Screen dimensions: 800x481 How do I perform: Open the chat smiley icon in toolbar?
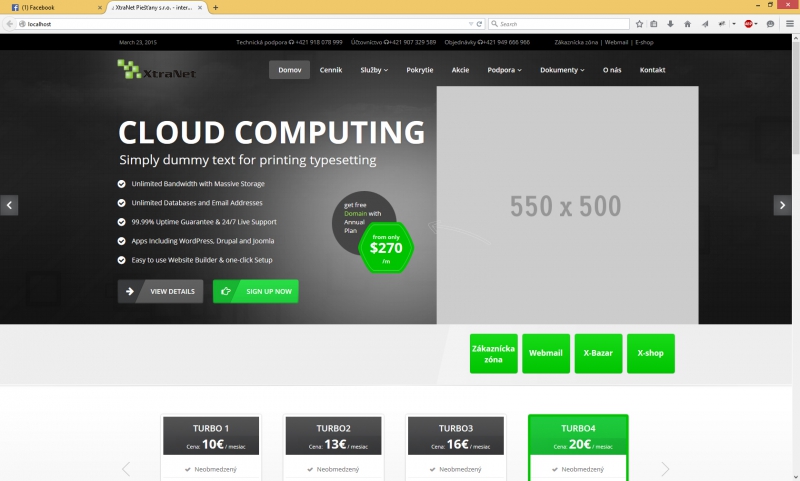point(770,24)
